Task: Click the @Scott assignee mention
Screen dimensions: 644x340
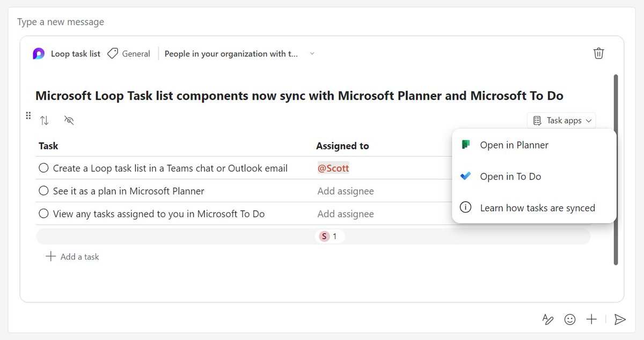Action: (333, 168)
